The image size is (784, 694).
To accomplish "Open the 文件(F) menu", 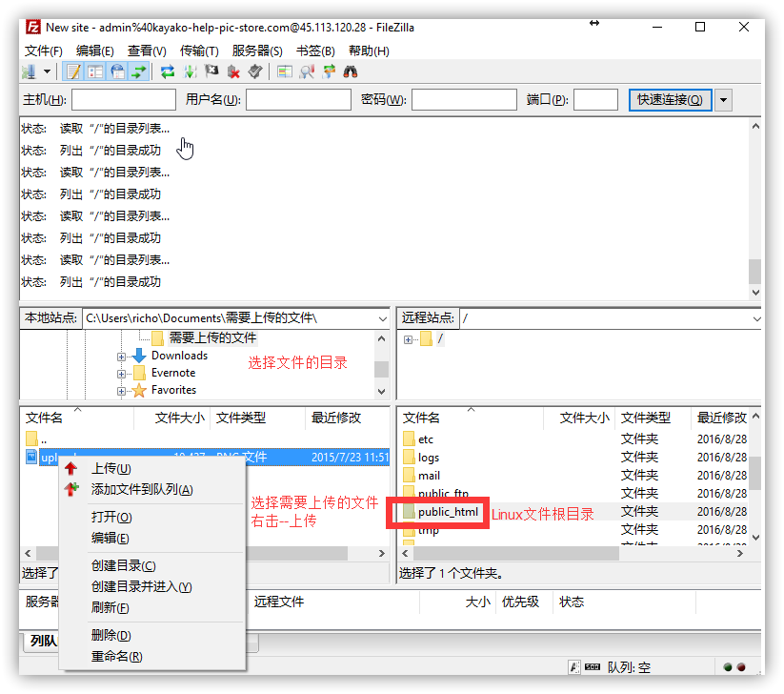I will (44, 51).
